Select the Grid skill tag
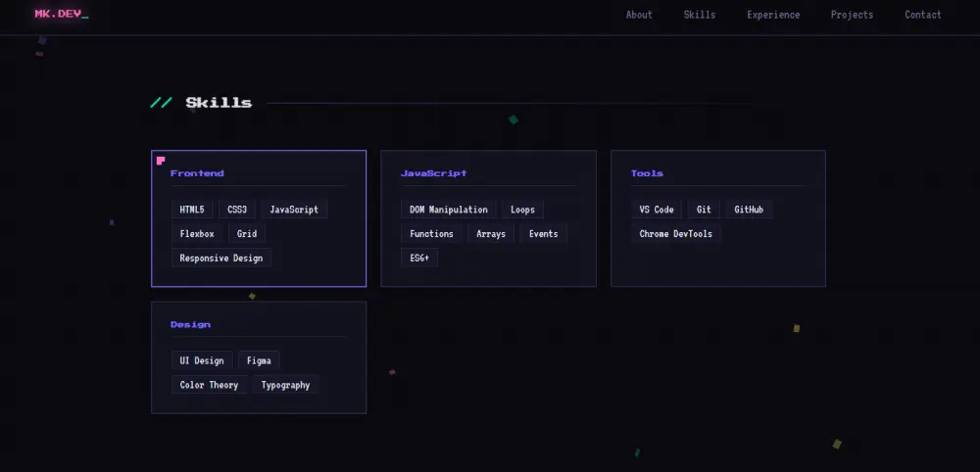Image resolution: width=980 pixels, height=472 pixels. (247, 233)
